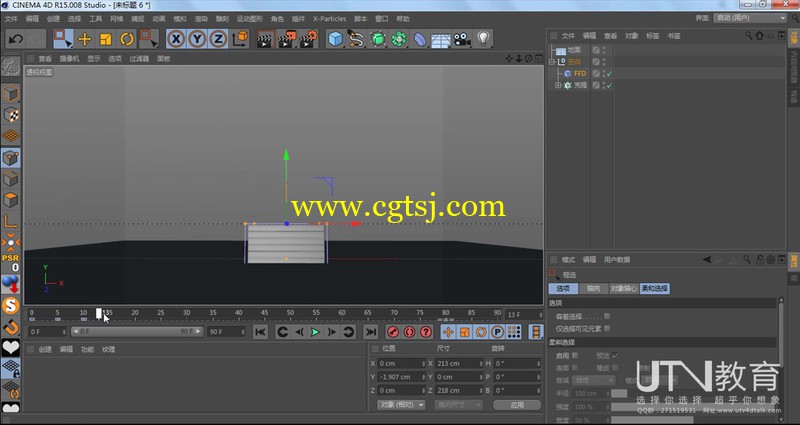
Task: Open the 文件 menu in menu bar
Action: click(x=11, y=19)
